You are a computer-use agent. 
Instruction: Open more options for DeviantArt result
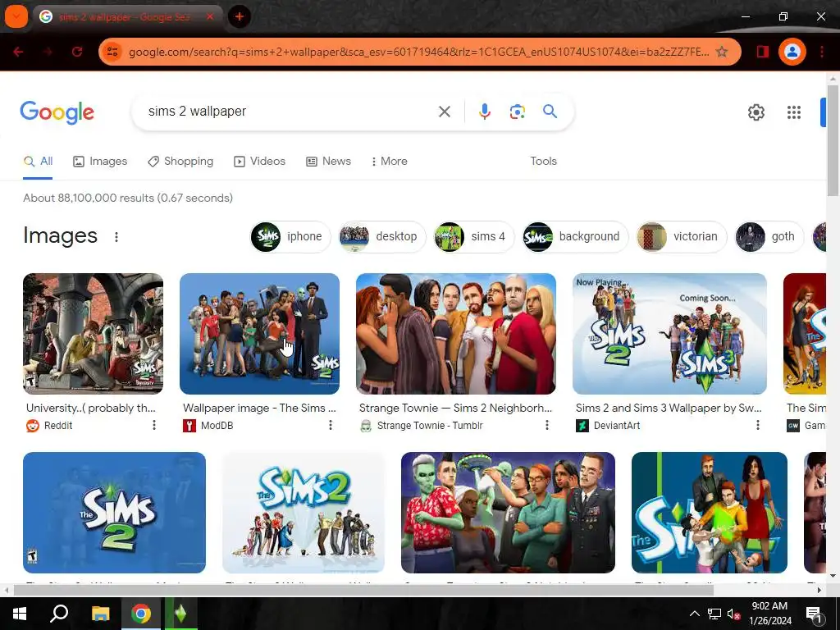tap(757, 426)
